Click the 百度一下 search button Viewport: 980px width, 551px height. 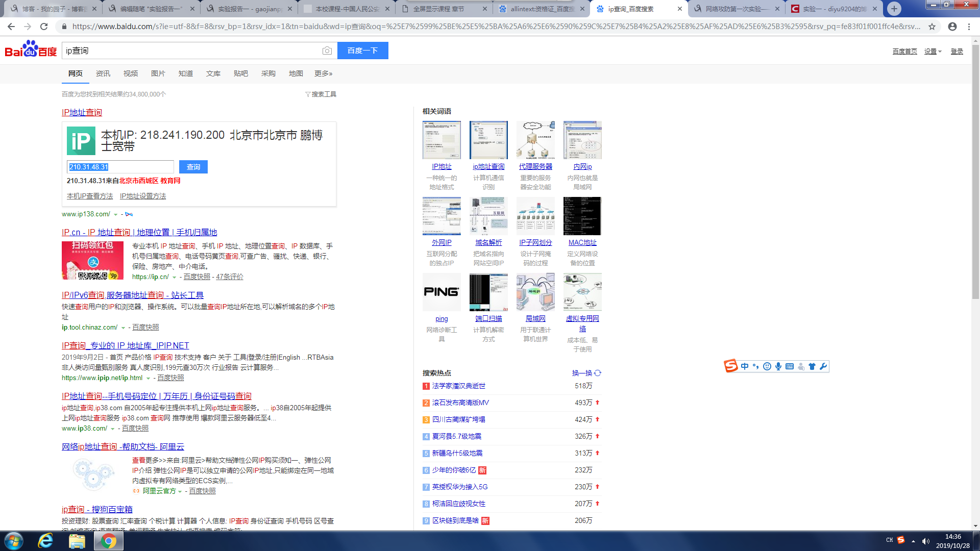pos(362,51)
